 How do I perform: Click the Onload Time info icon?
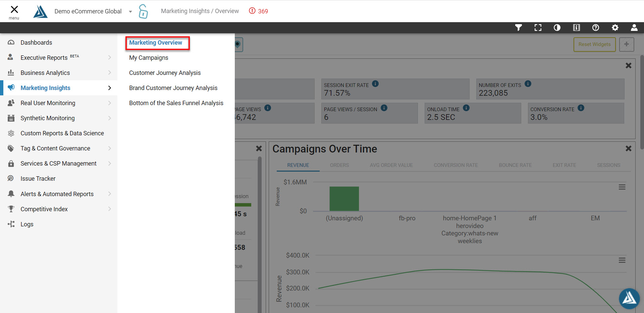point(466,108)
